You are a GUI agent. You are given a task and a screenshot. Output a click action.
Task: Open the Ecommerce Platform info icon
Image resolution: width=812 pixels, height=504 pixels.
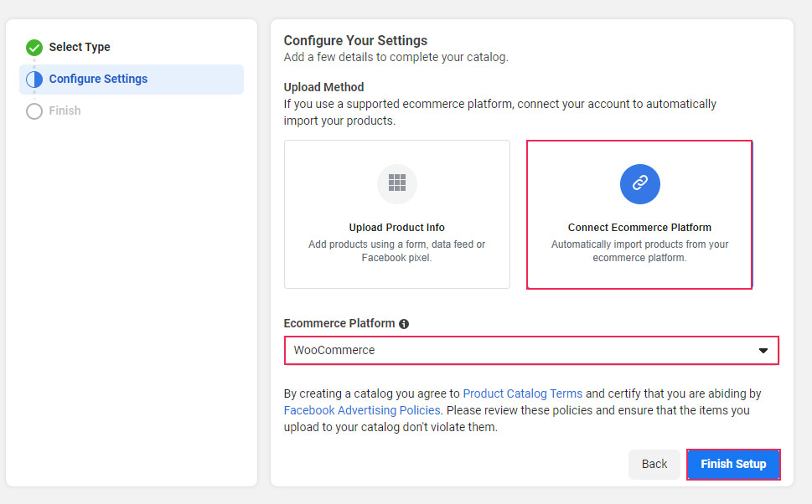click(x=404, y=324)
